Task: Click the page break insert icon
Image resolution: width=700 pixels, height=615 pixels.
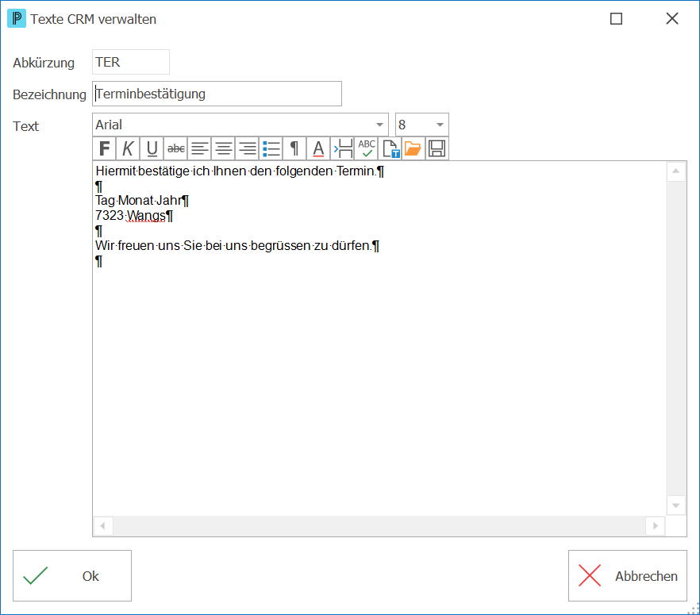Action: (342, 148)
